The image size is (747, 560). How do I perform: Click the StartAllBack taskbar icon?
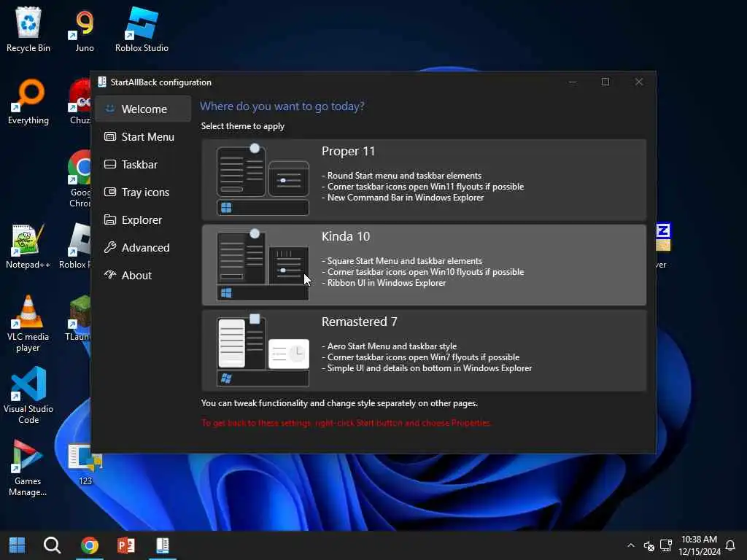[x=163, y=545]
